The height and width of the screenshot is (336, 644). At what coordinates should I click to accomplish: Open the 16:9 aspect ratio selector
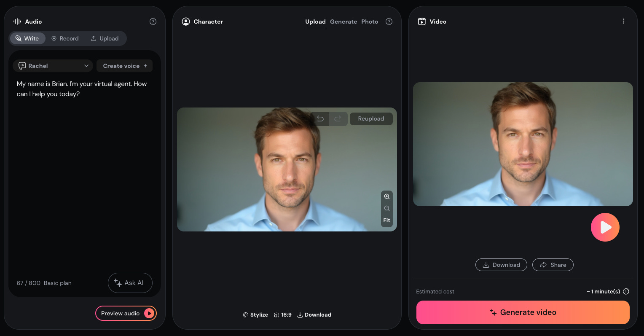(x=283, y=315)
